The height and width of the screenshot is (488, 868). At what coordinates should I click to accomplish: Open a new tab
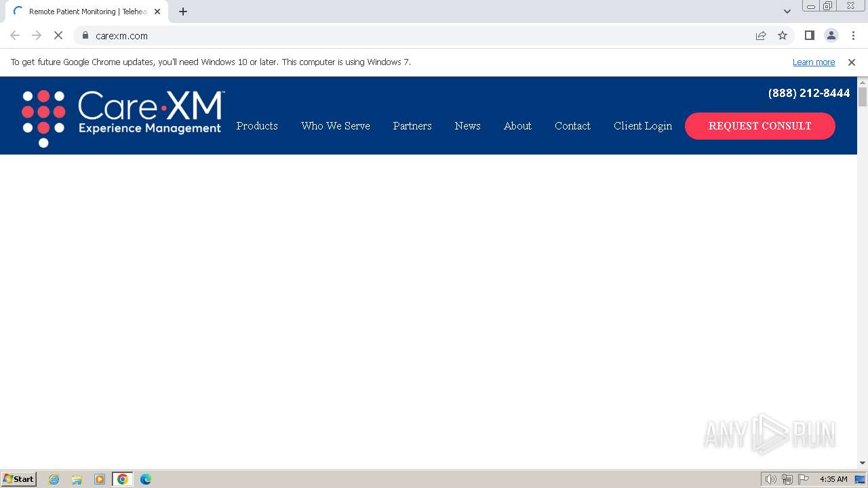(x=183, y=12)
